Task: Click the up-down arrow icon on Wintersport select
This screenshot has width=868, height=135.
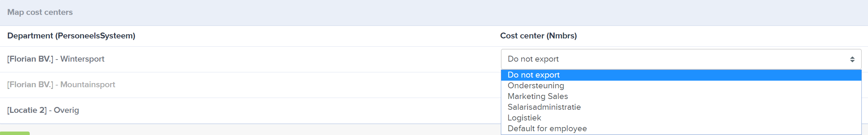Action: point(852,60)
